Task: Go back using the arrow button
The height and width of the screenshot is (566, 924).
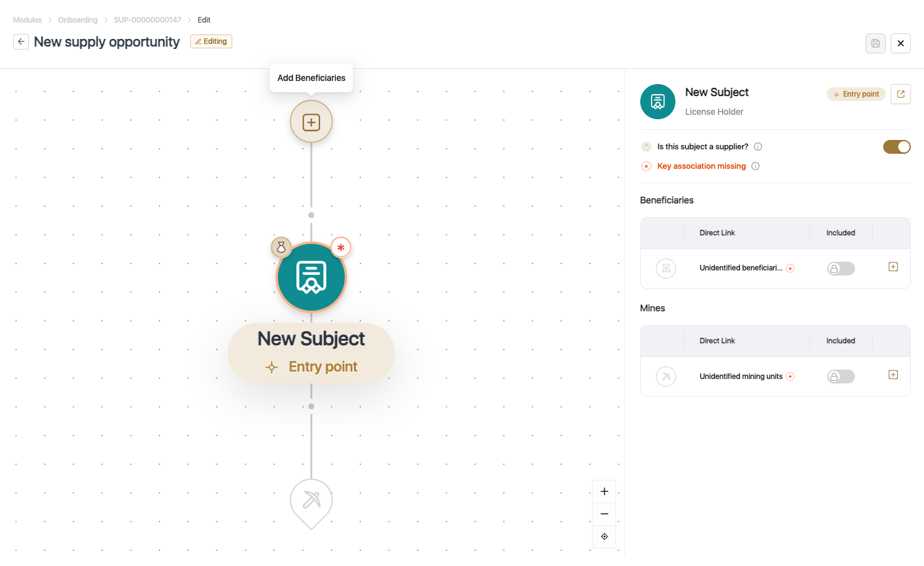Action: pos(21,41)
